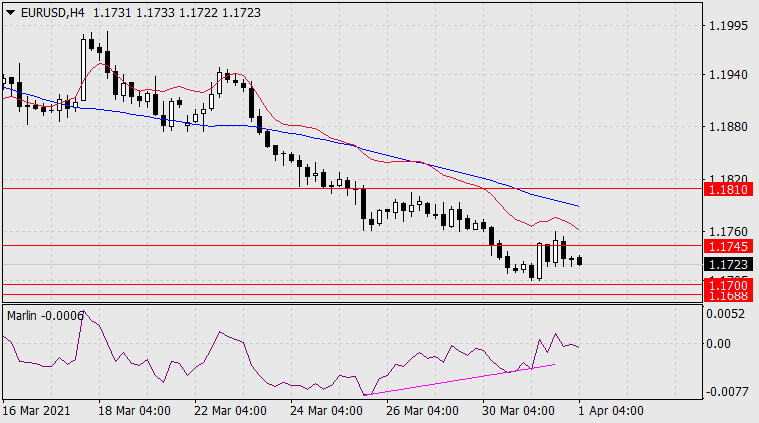This screenshot has height=423, width=759.
Task: Select the 30 Mar 04:00 time label
Action: (x=518, y=411)
